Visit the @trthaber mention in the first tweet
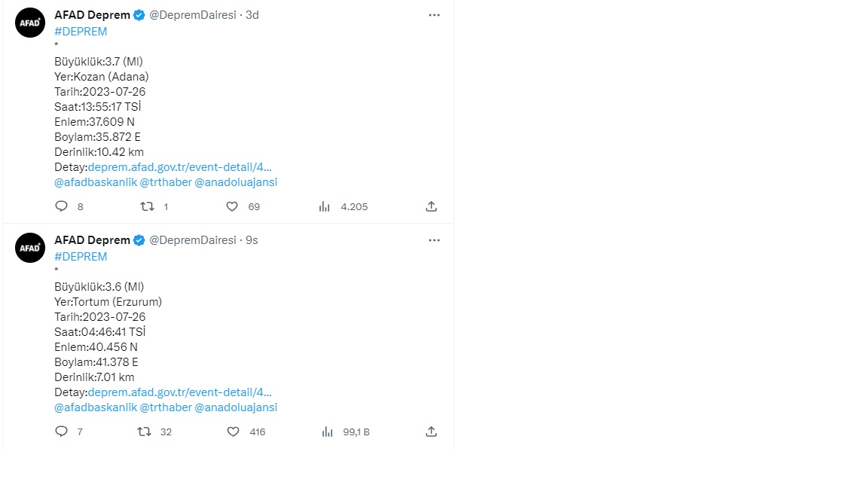Viewport: 868px width, 488px height. (166, 182)
